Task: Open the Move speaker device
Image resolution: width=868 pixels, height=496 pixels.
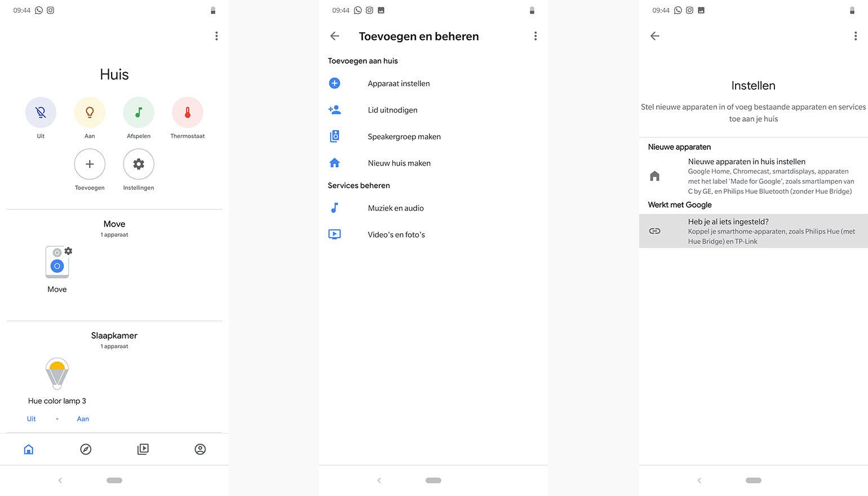Action: (57, 263)
